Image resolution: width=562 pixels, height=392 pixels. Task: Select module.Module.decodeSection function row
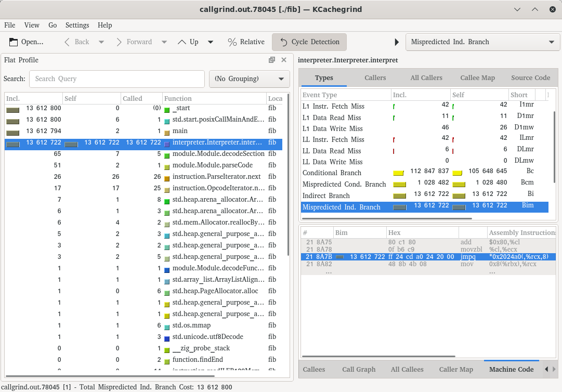click(218, 154)
